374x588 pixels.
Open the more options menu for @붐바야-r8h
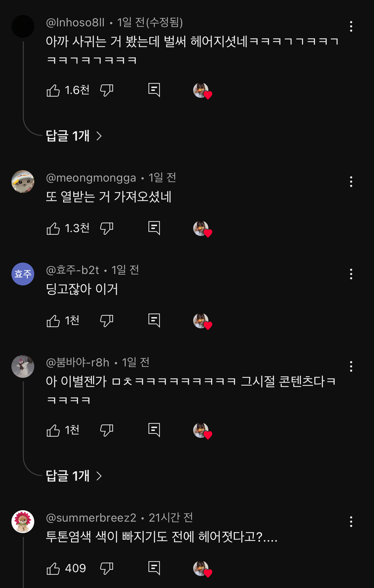351,366
